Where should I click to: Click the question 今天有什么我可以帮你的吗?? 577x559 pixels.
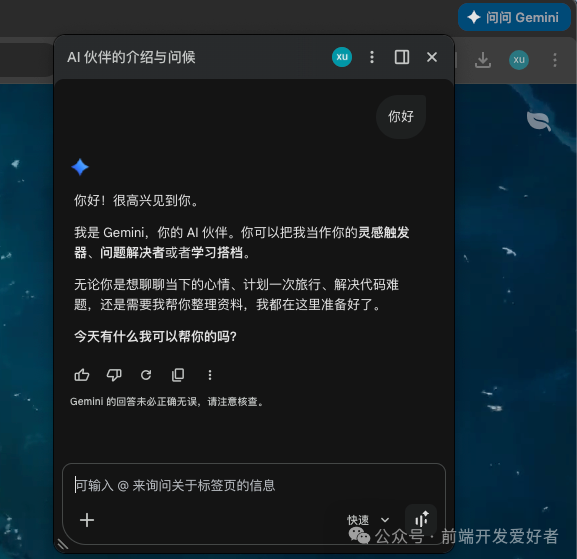155,336
